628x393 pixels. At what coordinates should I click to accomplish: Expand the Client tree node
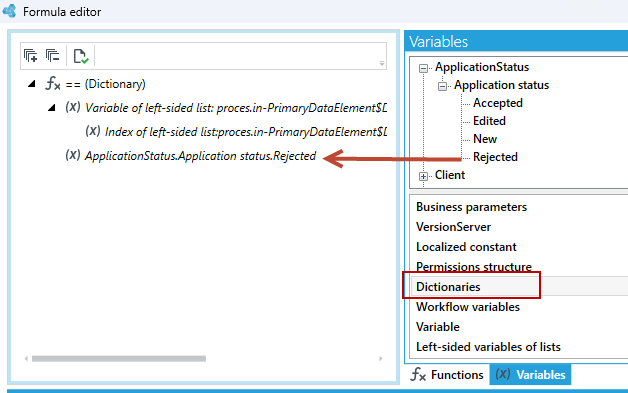(x=423, y=176)
